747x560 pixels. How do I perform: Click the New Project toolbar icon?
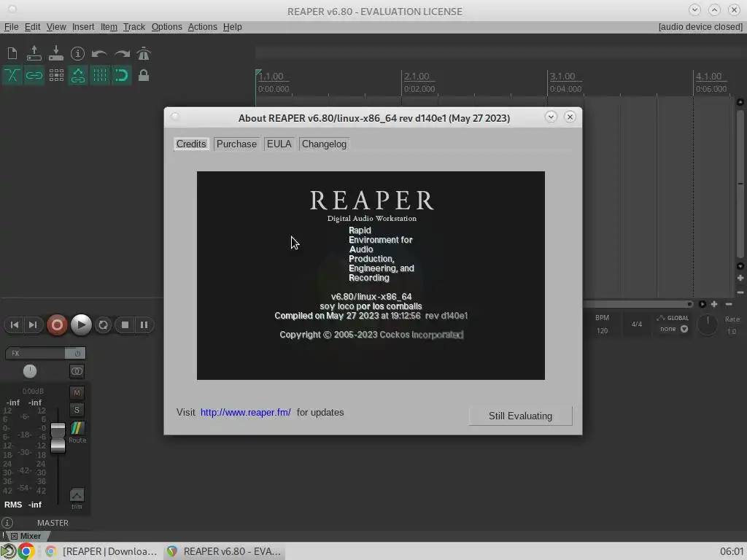(12, 53)
